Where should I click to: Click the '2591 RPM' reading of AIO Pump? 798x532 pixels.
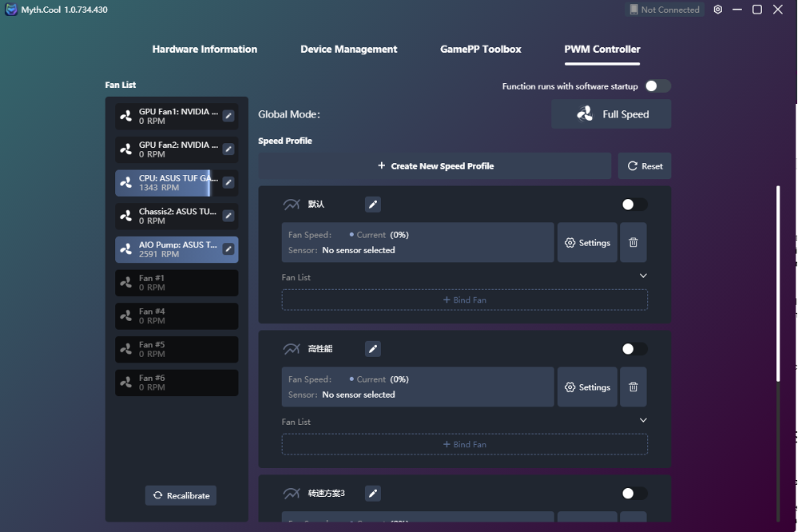coord(159,254)
